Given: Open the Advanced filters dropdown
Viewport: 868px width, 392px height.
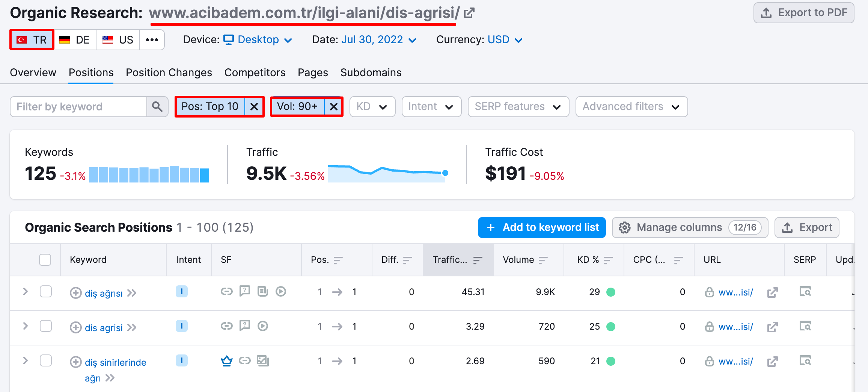Looking at the screenshot, I should coord(631,107).
